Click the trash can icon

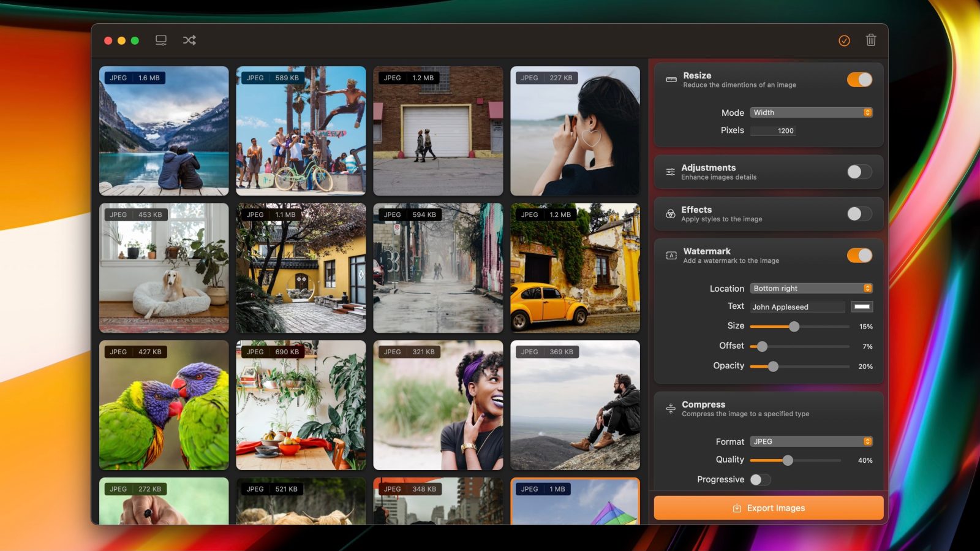click(870, 40)
